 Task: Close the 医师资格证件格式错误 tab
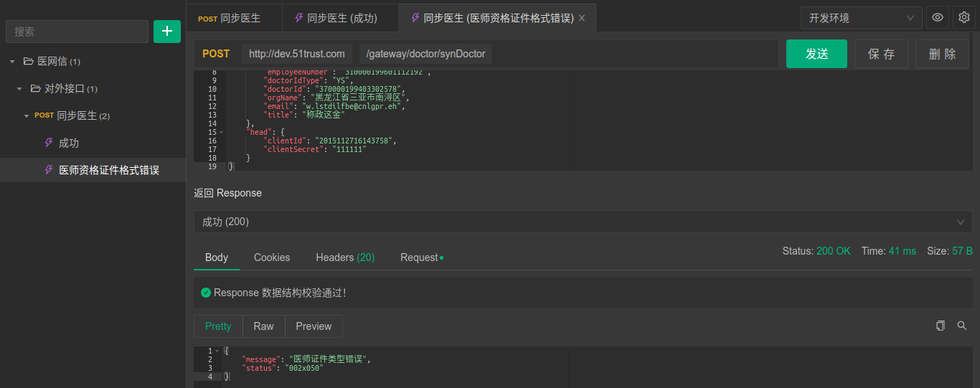(582, 19)
